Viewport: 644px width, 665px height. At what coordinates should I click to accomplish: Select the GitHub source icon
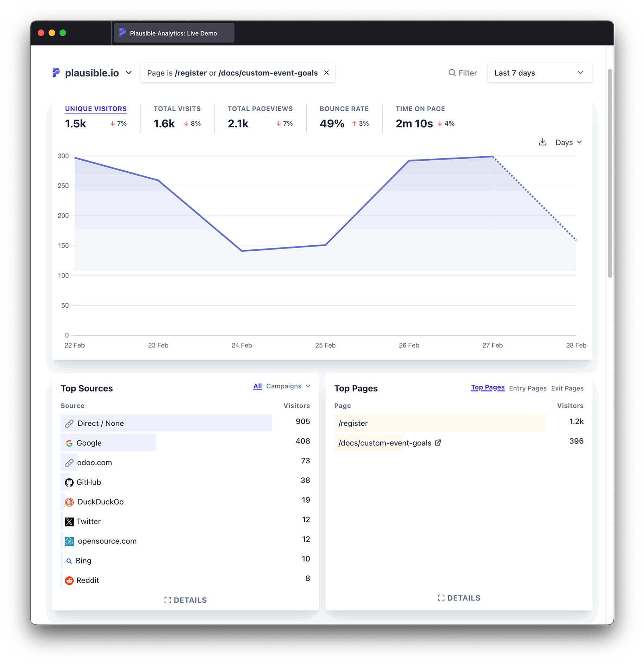point(69,482)
